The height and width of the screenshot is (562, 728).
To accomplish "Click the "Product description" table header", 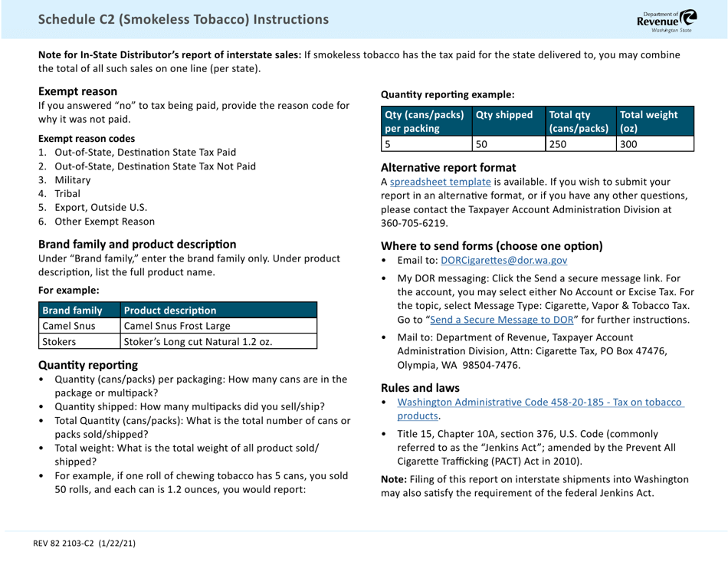I will tap(218, 310).
